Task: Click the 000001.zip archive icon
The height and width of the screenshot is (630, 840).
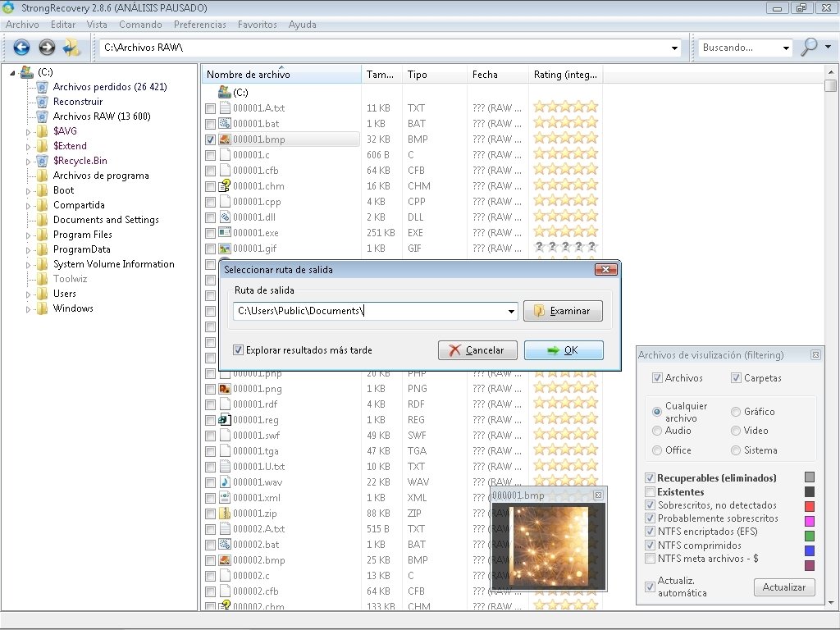Action: (225, 514)
